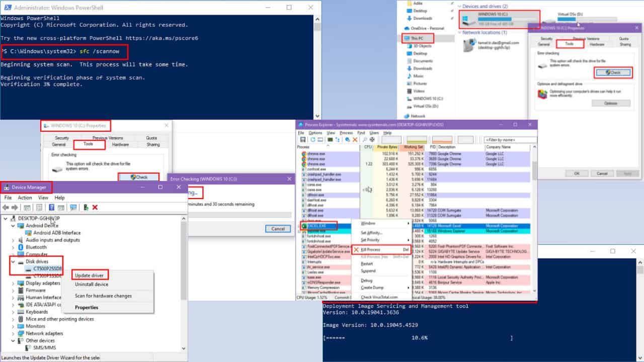Choose Scan for hardware changes

103,296
